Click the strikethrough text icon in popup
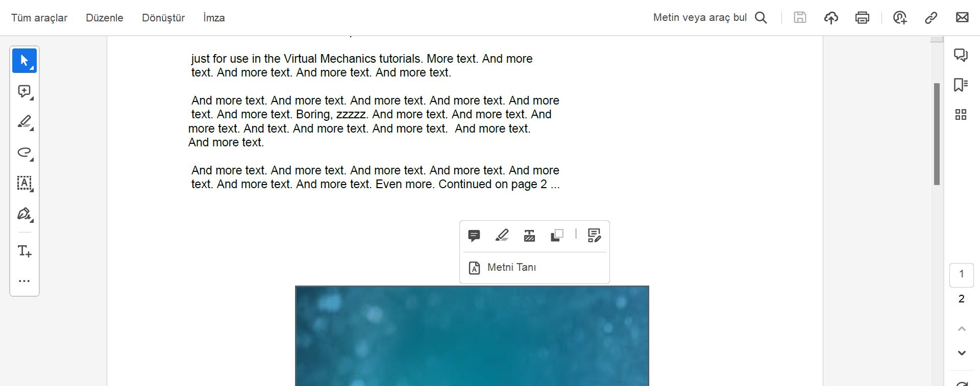 click(529, 235)
